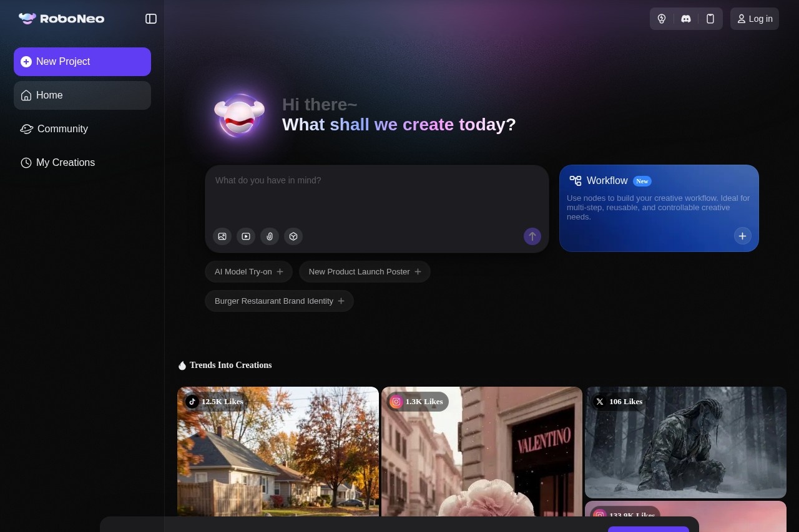Click the plus button on Workflow card

pyautogui.click(x=742, y=236)
